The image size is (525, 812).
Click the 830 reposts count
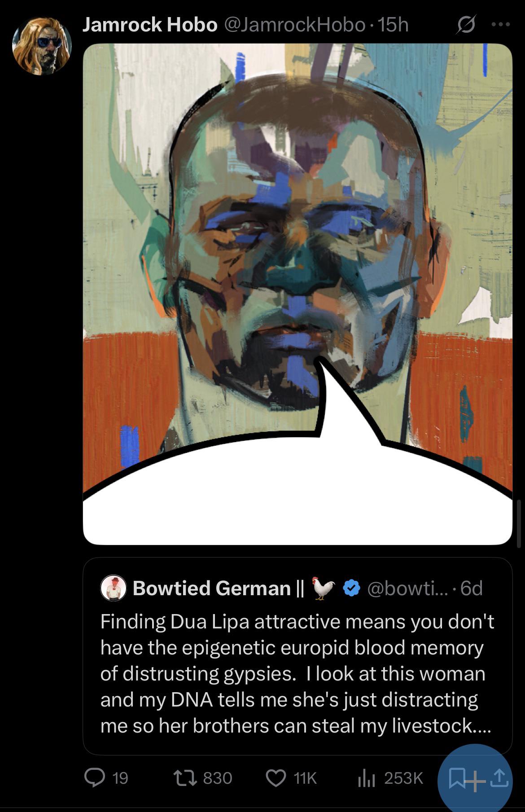(x=218, y=778)
